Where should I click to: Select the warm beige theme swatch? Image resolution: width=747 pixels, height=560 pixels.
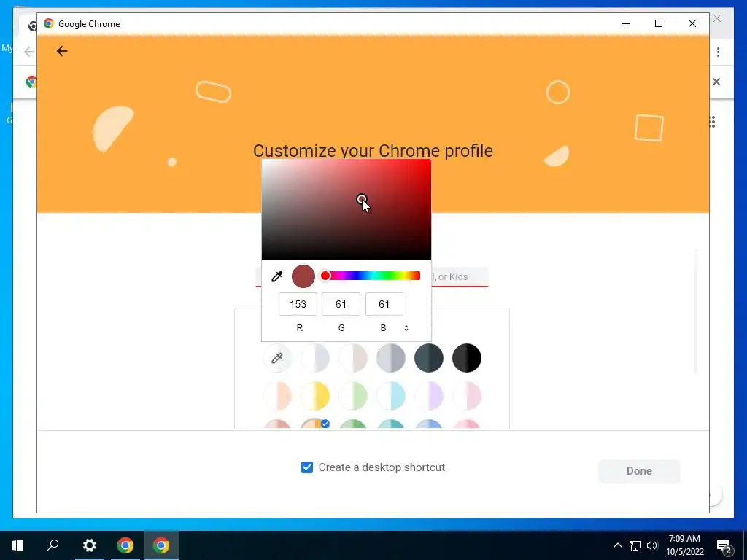pos(353,357)
